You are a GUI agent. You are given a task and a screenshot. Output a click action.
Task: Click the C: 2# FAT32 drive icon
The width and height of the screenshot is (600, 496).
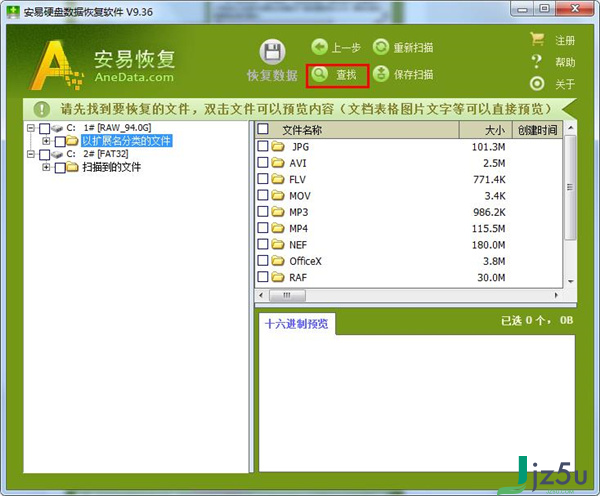pos(57,154)
